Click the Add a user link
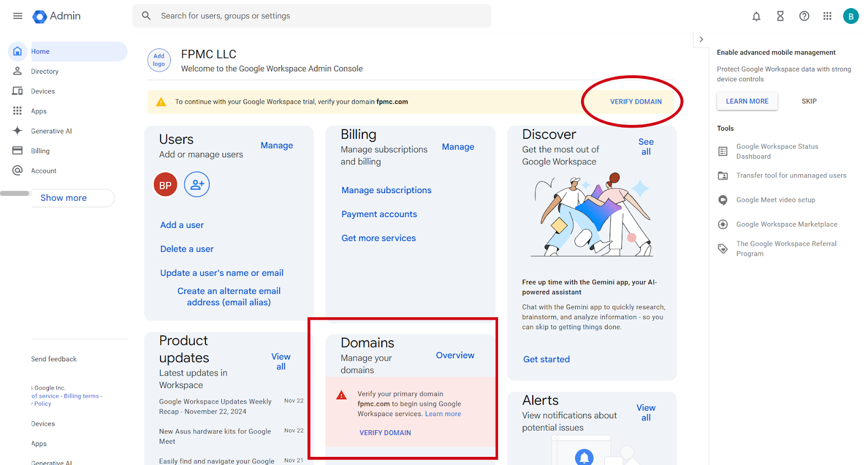 (x=182, y=225)
